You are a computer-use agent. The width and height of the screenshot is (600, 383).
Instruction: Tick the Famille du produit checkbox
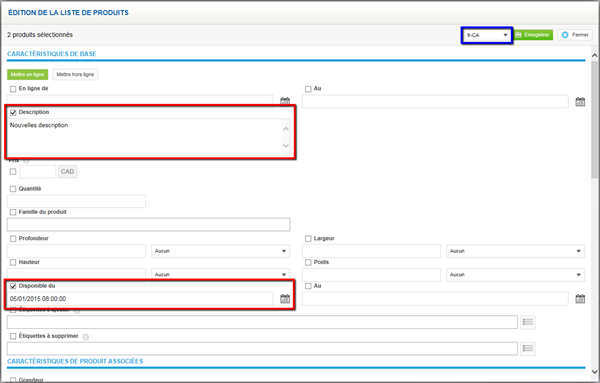(x=13, y=212)
